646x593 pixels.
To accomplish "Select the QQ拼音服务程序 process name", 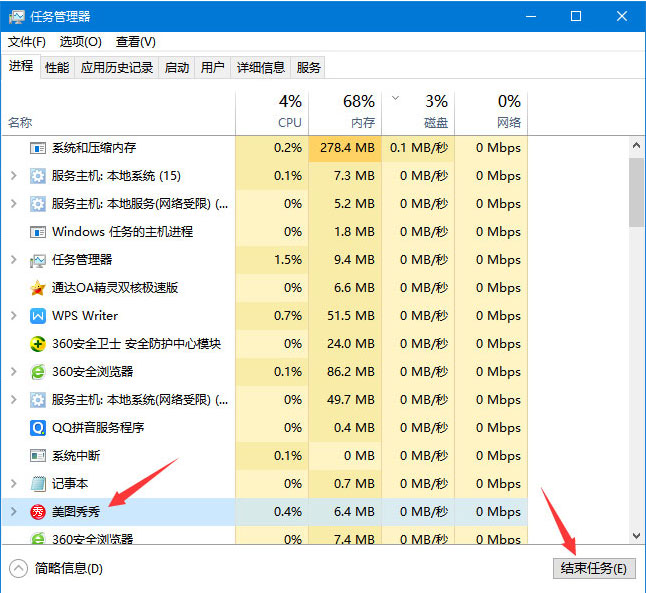I will tap(98, 428).
